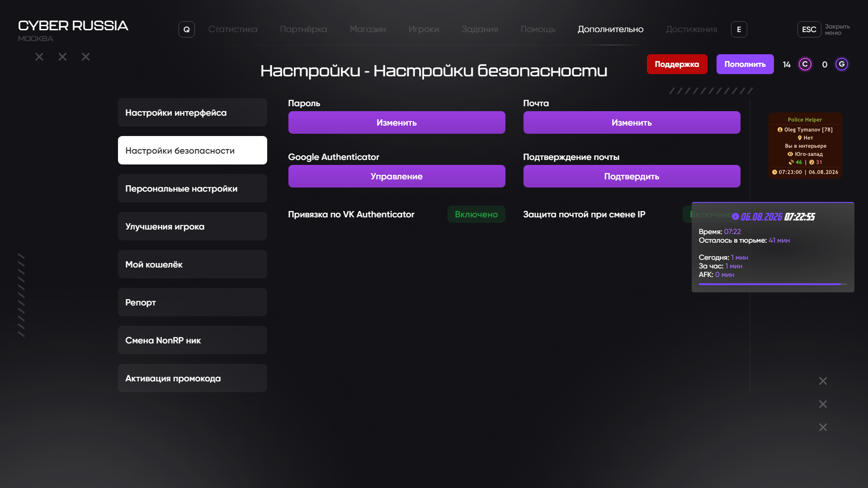The image size is (868, 488).
Task: Switch to the Партнёрка tab
Action: pos(303,29)
